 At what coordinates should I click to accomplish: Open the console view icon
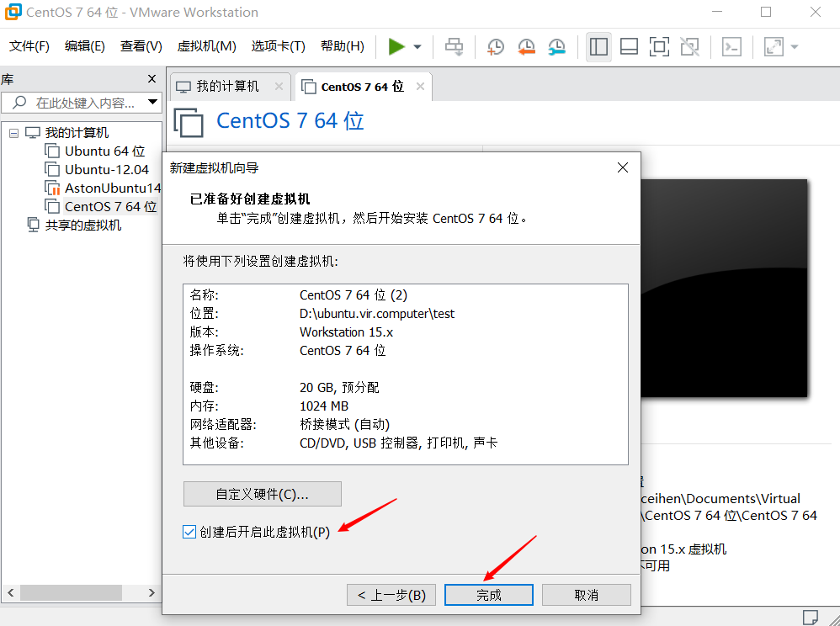731,46
